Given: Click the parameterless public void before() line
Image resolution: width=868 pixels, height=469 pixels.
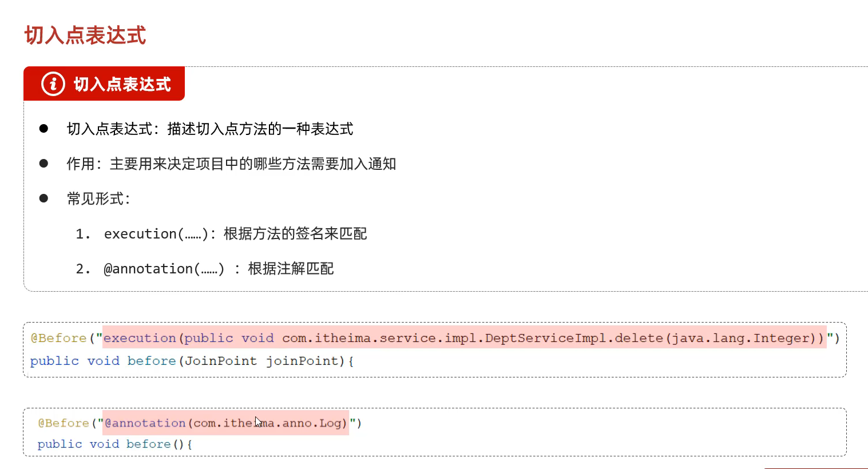Looking at the screenshot, I should tap(114, 444).
